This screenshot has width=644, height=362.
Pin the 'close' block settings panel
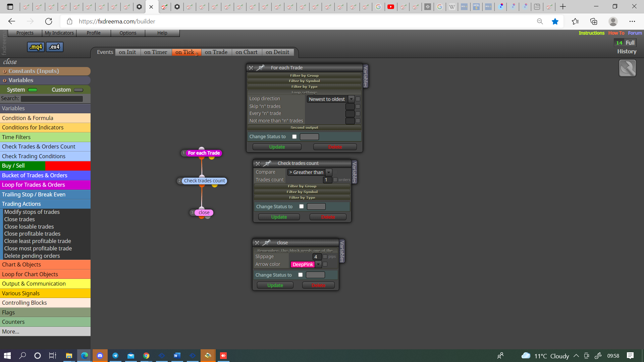click(x=267, y=243)
